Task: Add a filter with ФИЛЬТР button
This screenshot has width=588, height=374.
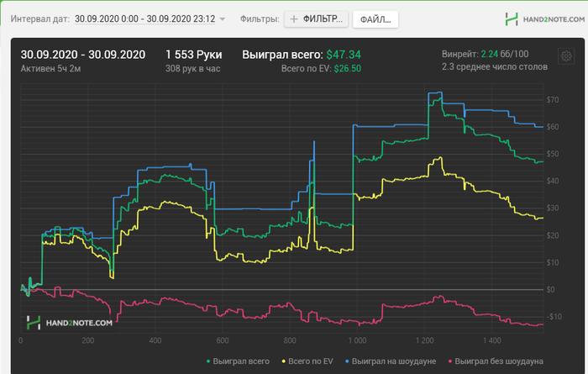Action: [x=316, y=19]
